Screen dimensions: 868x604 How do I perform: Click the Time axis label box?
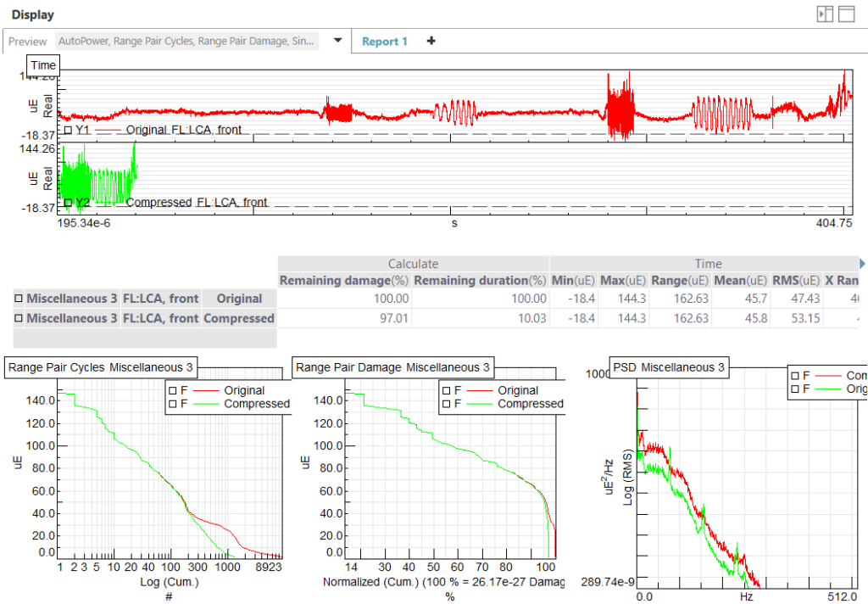(x=42, y=64)
